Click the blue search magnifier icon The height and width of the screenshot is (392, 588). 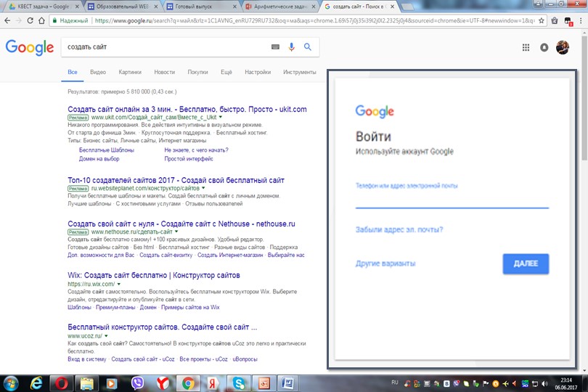tap(308, 47)
